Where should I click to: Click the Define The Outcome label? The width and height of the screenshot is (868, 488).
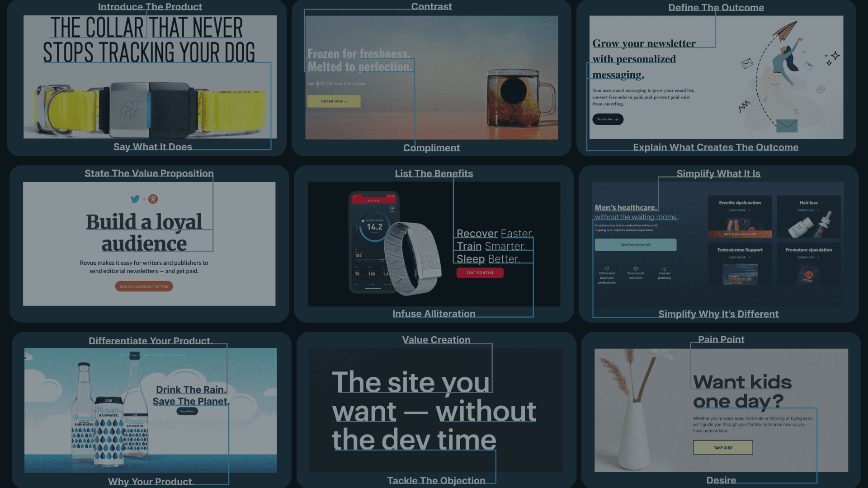[x=716, y=7]
